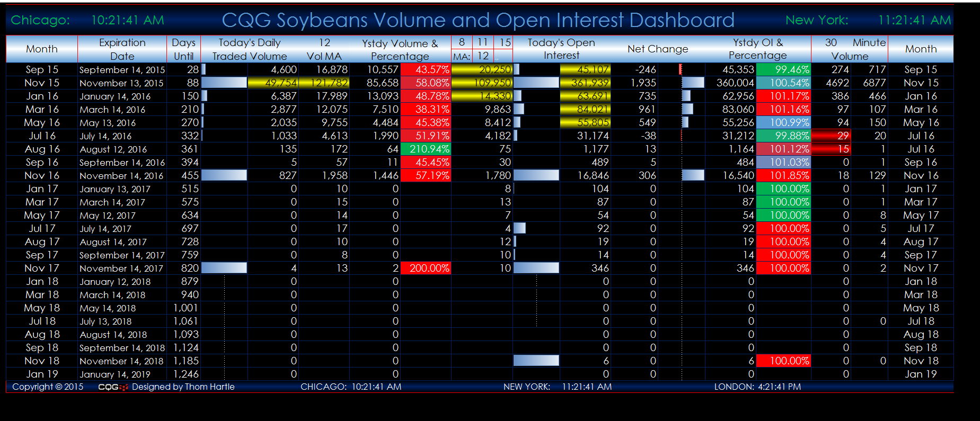Click the Today's Open Interest header

[561, 49]
